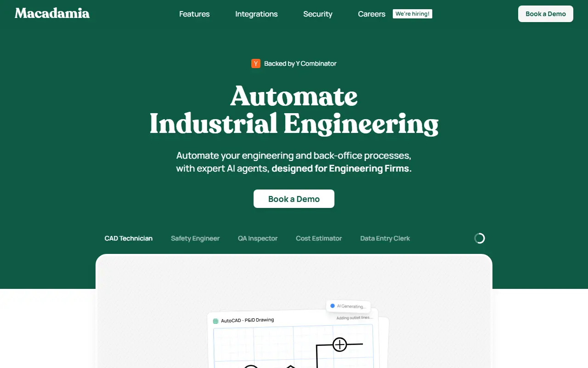588x368 pixels.
Task: Click the blue AI Generating dot
Action: coord(333,306)
